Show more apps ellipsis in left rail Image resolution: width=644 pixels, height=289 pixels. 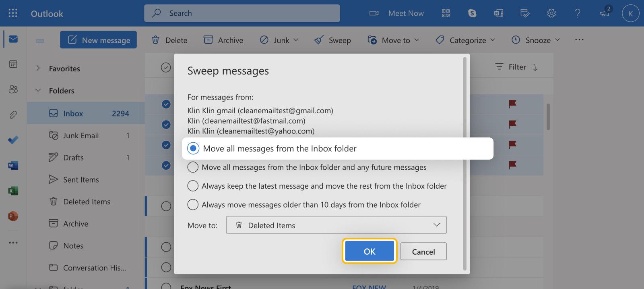[x=13, y=243]
